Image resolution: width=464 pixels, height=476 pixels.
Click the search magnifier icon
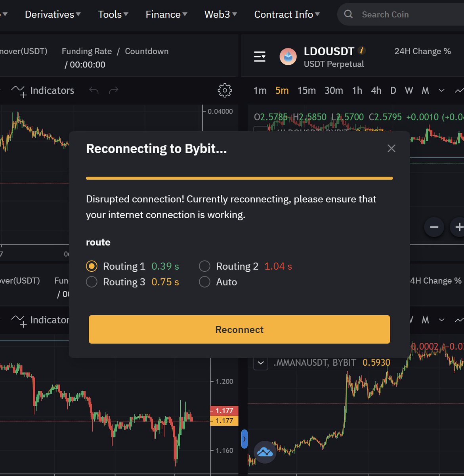click(x=349, y=14)
